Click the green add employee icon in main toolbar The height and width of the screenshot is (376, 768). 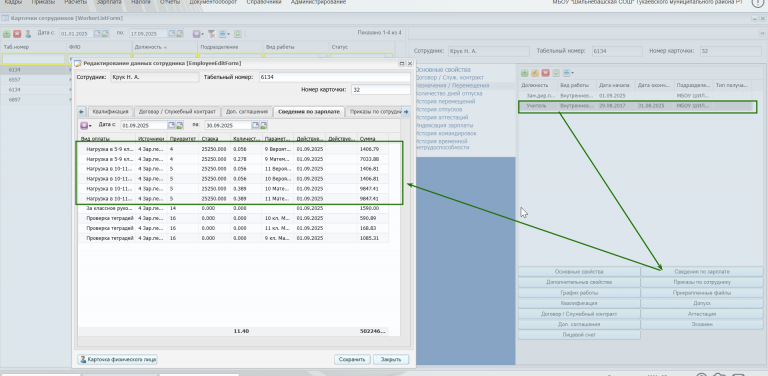point(6,34)
